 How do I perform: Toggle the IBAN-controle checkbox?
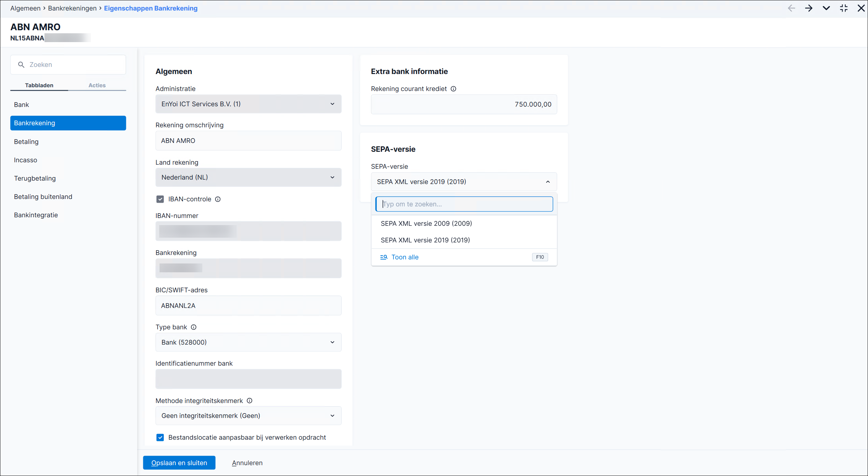click(160, 199)
